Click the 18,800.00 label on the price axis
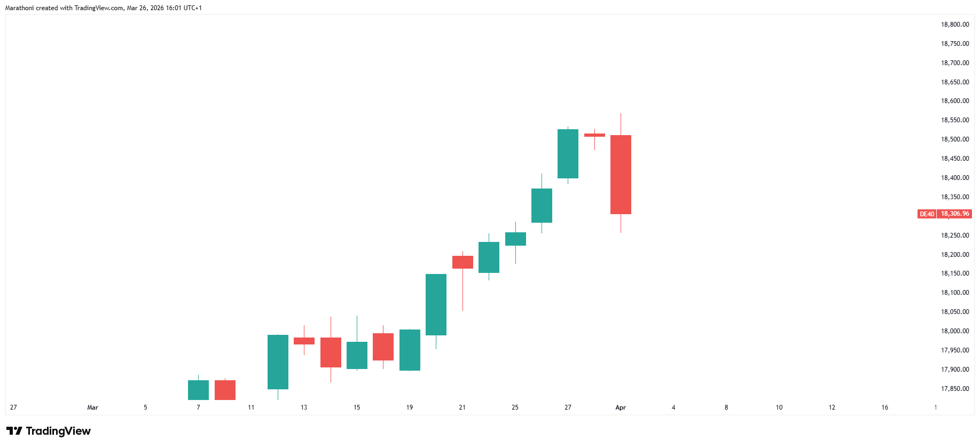This screenshot has height=447, width=980. click(x=954, y=25)
